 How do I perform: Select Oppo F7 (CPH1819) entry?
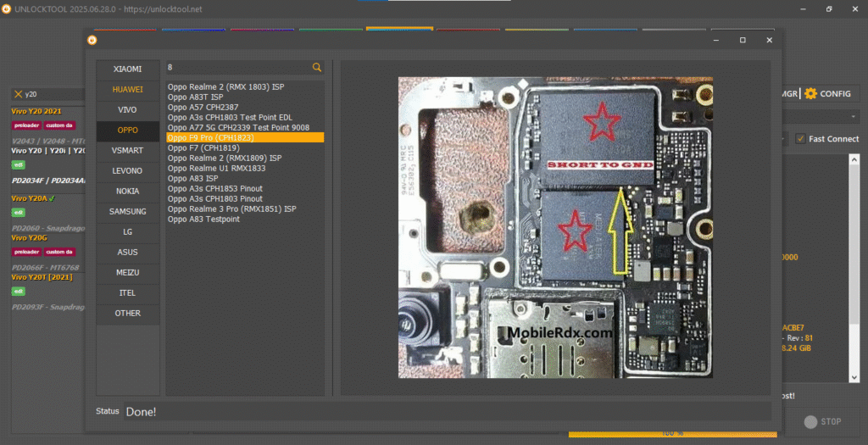[x=245, y=147]
